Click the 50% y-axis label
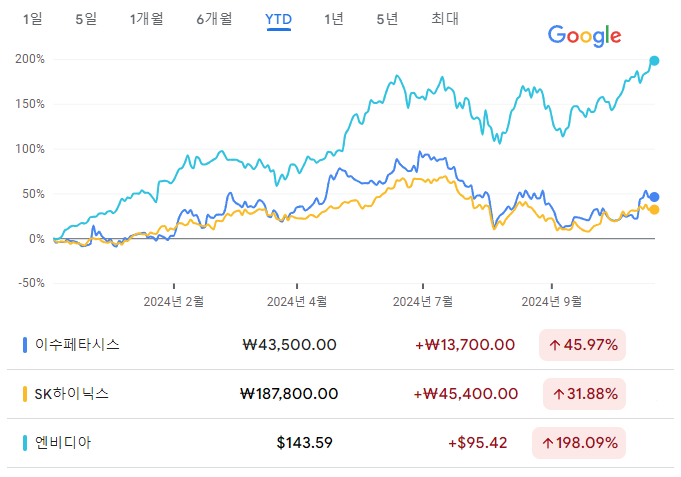This screenshot has width=681, height=477. pos(34,194)
